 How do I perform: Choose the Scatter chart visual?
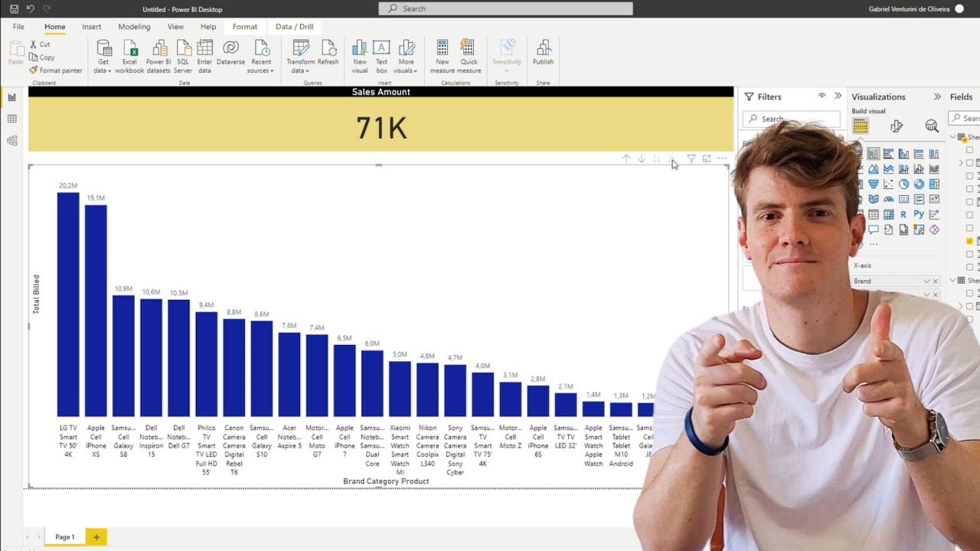pyautogui.click(x=888, y=184)
